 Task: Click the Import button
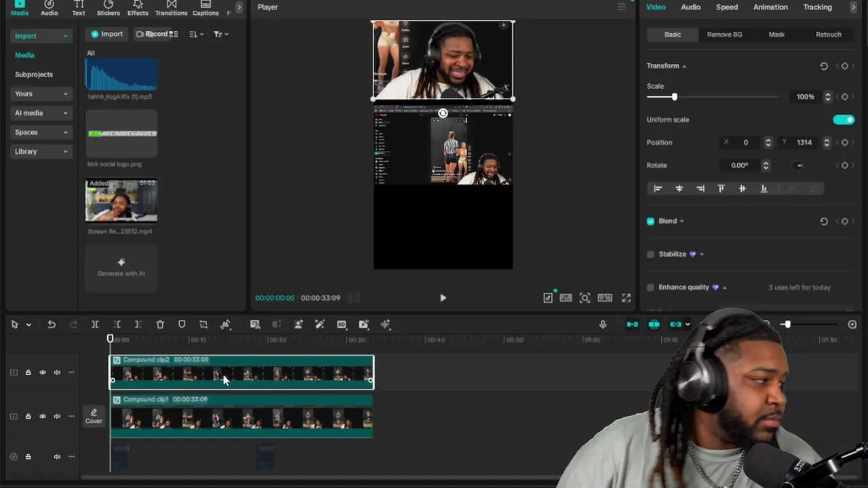point(107,34)
